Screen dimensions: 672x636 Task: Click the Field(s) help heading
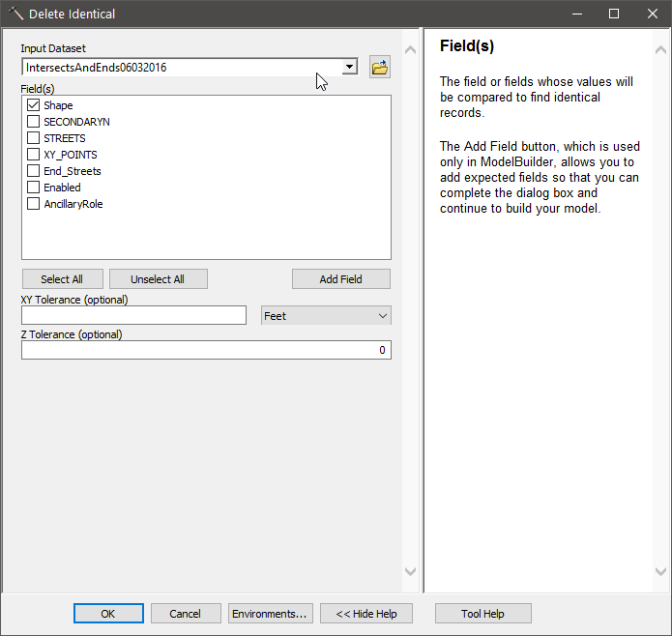coord(467,45)
